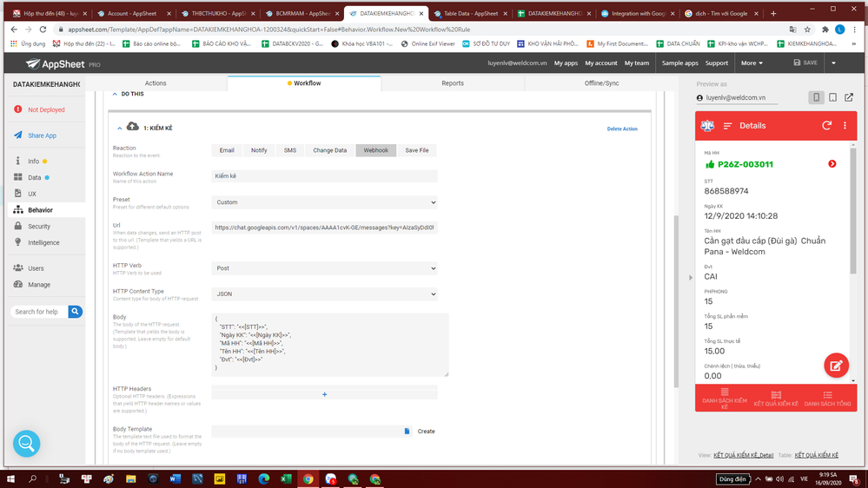Open the UX section
The width and height of the screenshot is (868, 488).
pos(31,194)
